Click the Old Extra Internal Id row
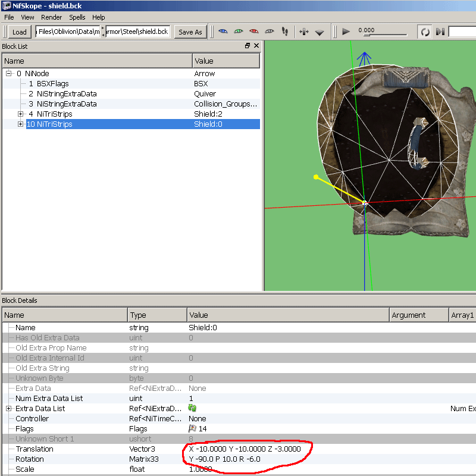The height and width of the screenshot is (476, 476). click(239, 358)
